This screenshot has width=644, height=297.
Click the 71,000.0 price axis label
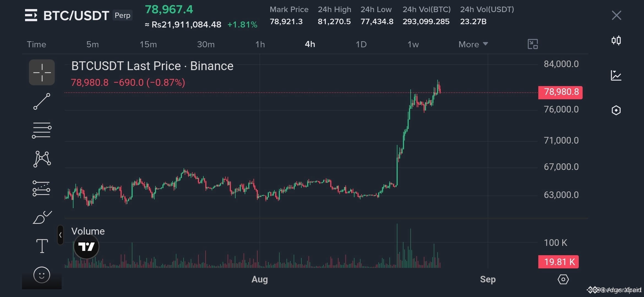(561, 141)
